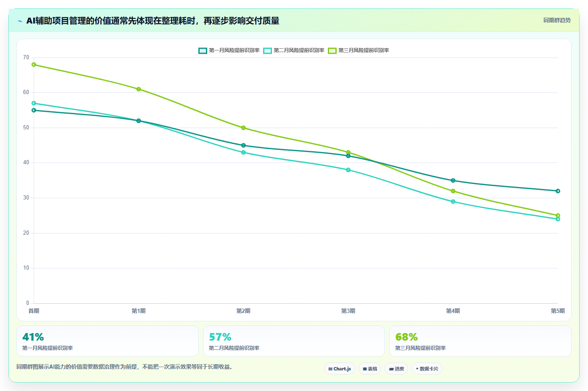This screenshot has height=391, width=588.
Task: Click the 第3期 x-axis label
Action: 348,311
